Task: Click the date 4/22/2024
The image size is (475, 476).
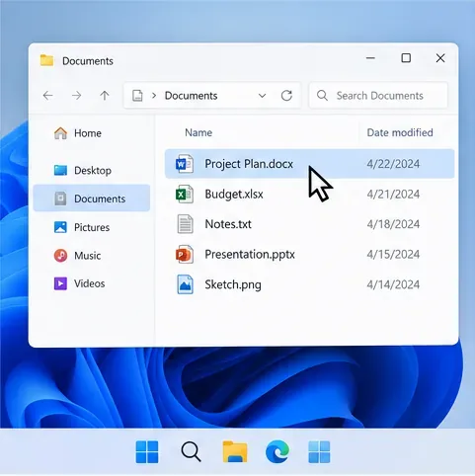Action: point(393,164)
